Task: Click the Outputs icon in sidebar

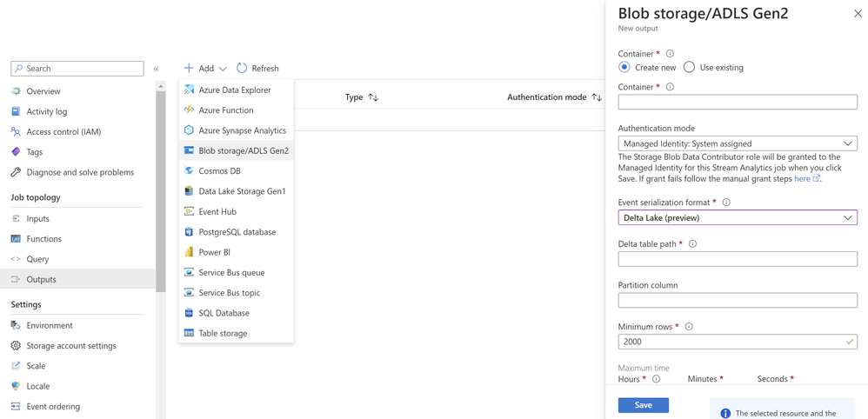Action: [x=16, y=280]
